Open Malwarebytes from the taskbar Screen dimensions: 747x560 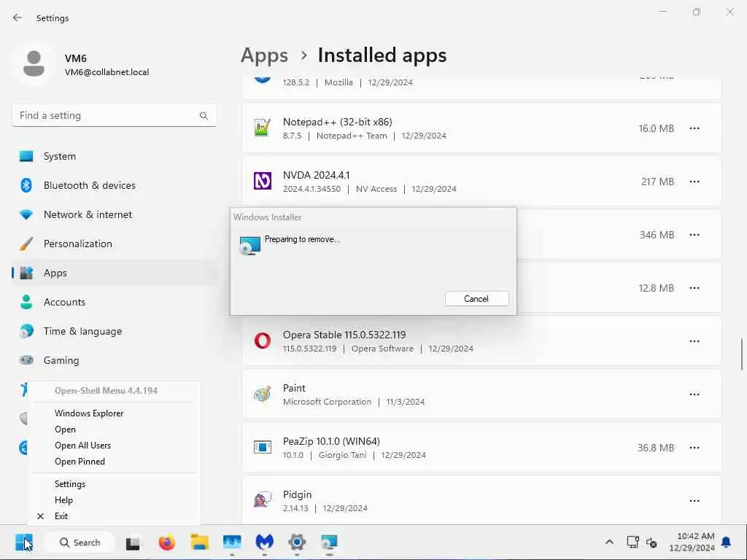tap(264, 542)
